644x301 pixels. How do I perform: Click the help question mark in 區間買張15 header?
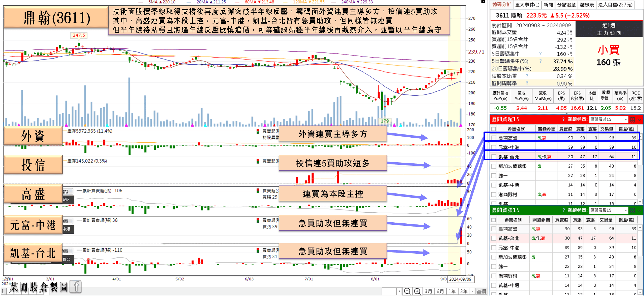pyautogui.click(x=564, y=210)
